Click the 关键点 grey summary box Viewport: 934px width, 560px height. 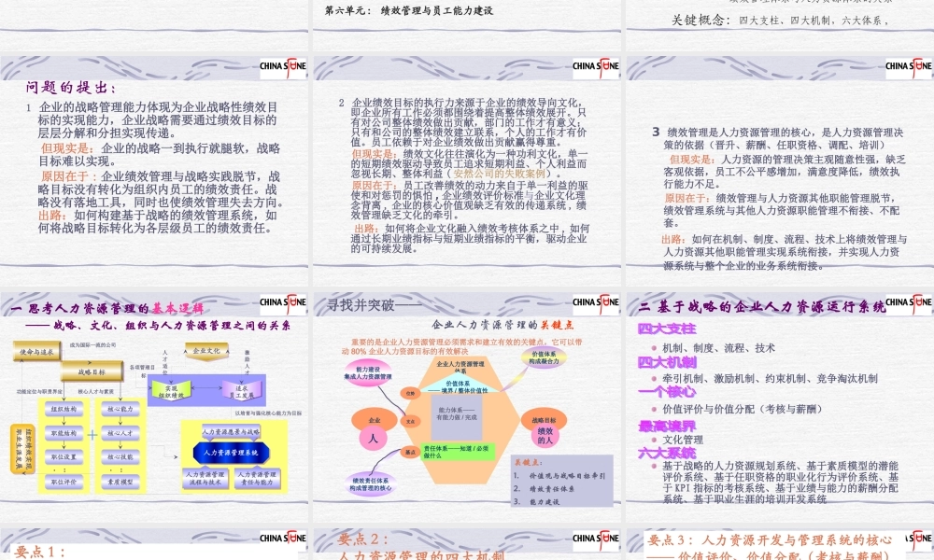[561, 482]
